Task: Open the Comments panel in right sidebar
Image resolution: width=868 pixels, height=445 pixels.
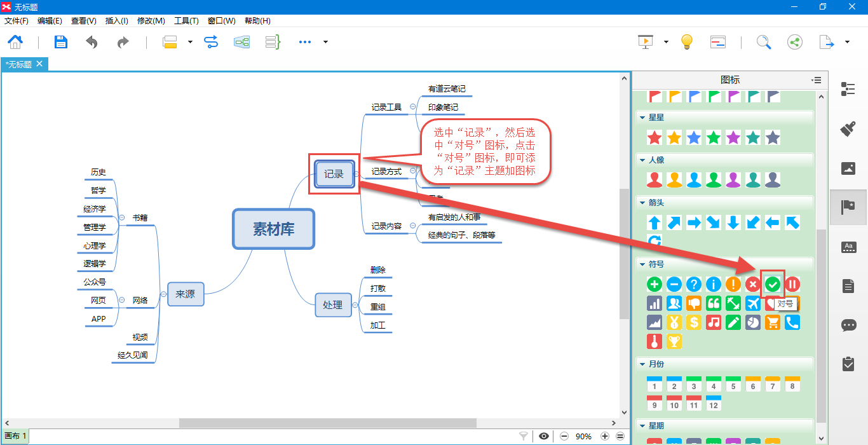Action: 848,325
